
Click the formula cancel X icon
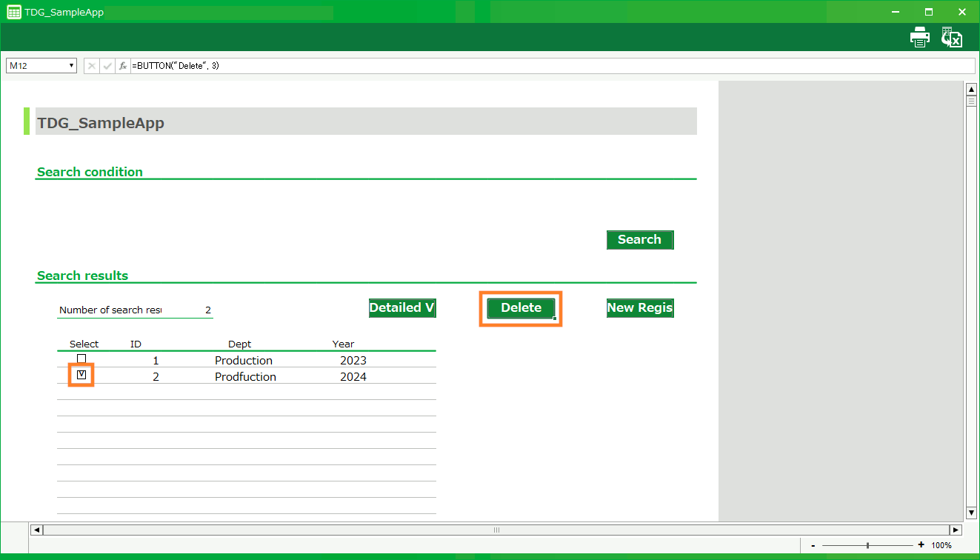92,66
